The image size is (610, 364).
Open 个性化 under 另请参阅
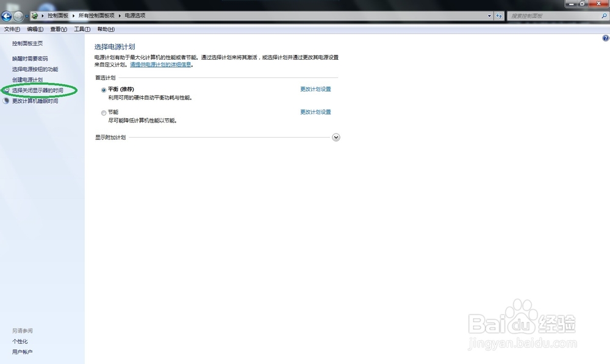[20, 341]
